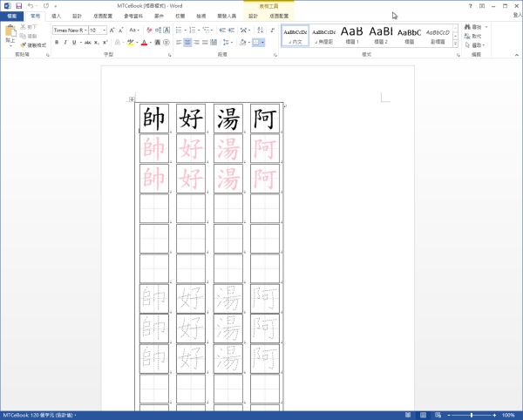Click the Save icon in quick access toolbar
The height and width of the screenshot is (420, 523).
[x=17, y=5]
